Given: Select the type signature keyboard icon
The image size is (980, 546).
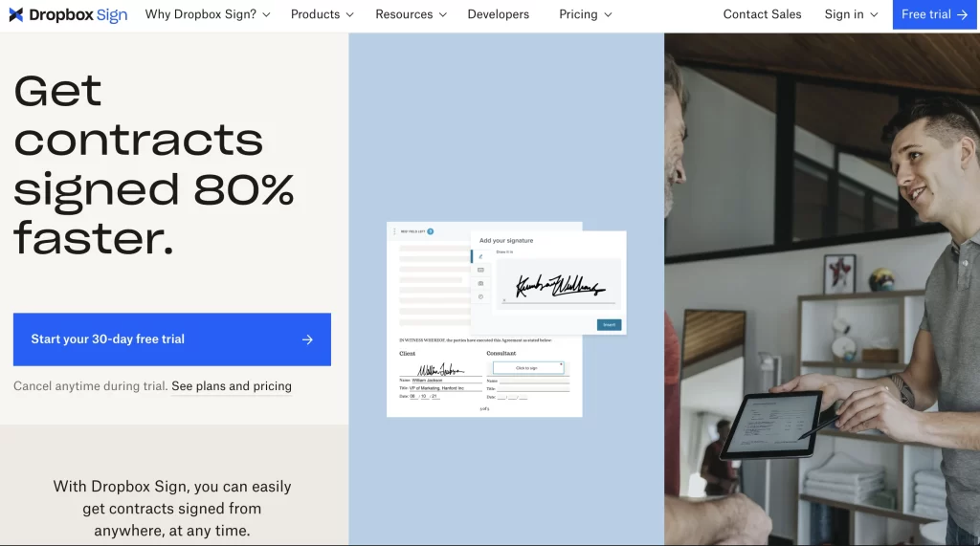Looking at the screenshot, I should tap(480, 270).
